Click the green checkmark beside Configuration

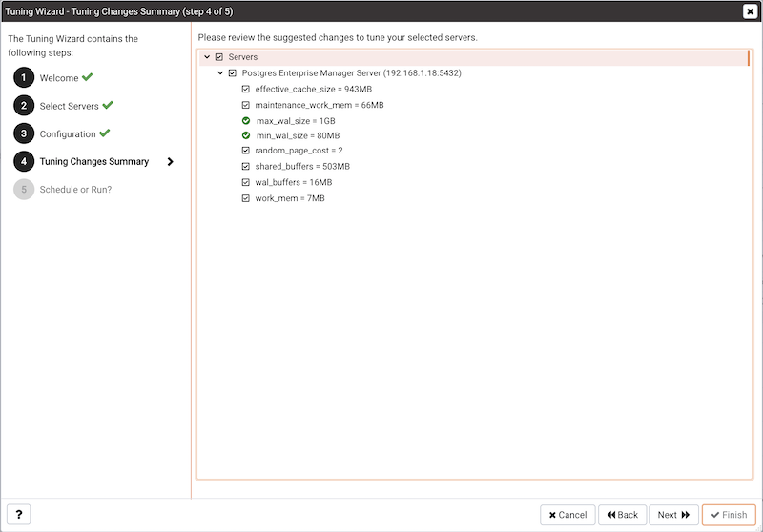tap(105, 133)
